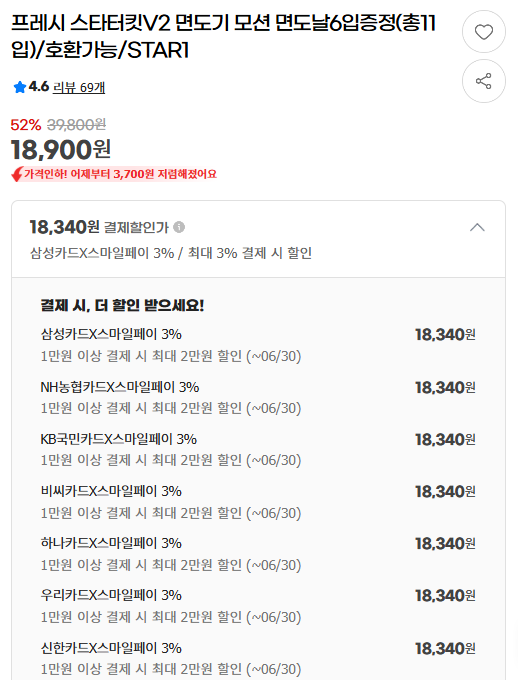The height and width of the screenshot is (680, 518).
Task: Select 삼성카드X스마일페이 3% discount row
Action: (258, 345)
